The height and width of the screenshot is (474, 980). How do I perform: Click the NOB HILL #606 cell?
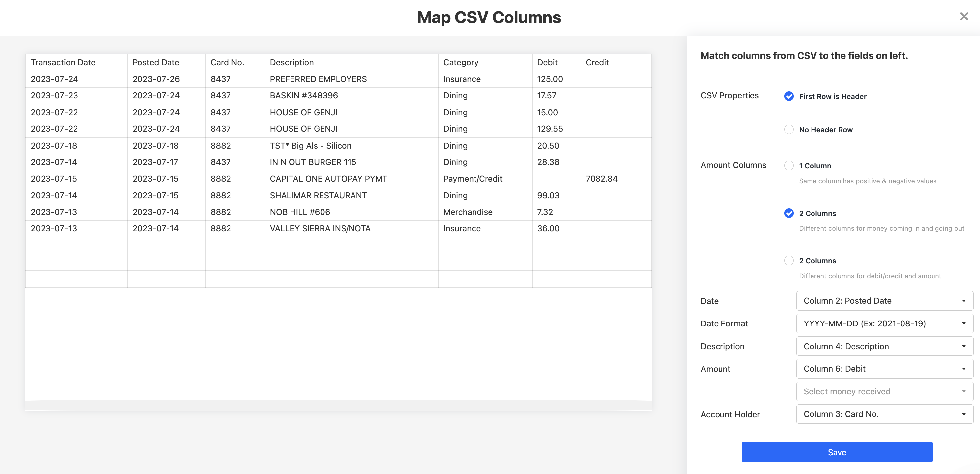(352, 212)
